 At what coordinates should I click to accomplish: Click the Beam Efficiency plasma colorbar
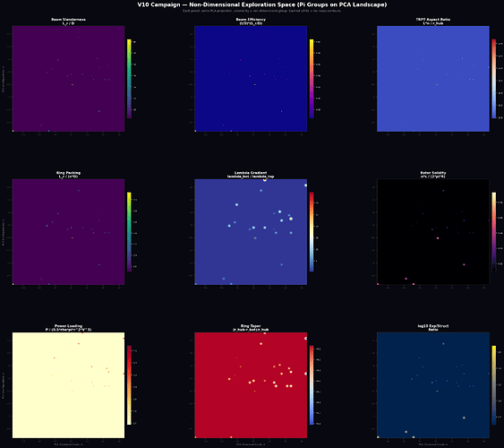312,79
